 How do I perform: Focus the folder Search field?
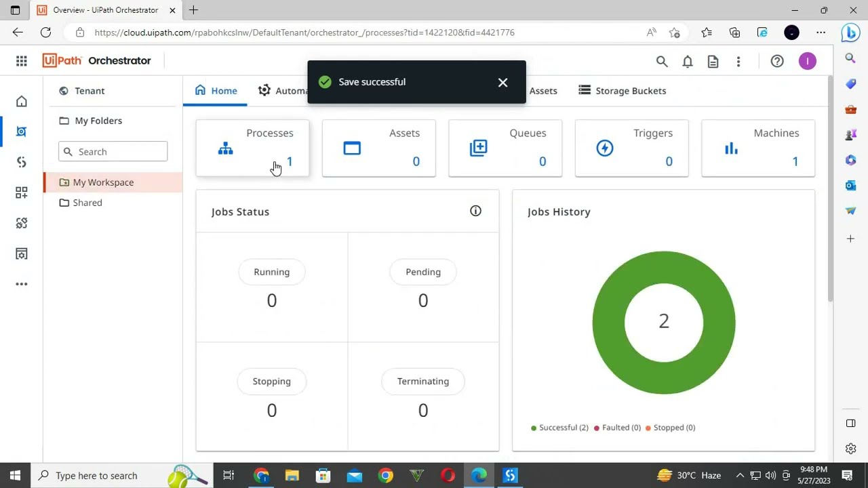pyautogui.click(x=113, y=152)
